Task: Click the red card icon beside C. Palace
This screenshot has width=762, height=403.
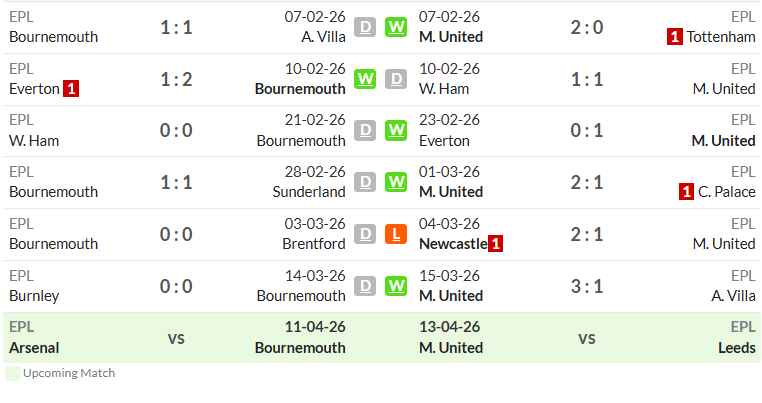Action: click(x=686, y=192)
